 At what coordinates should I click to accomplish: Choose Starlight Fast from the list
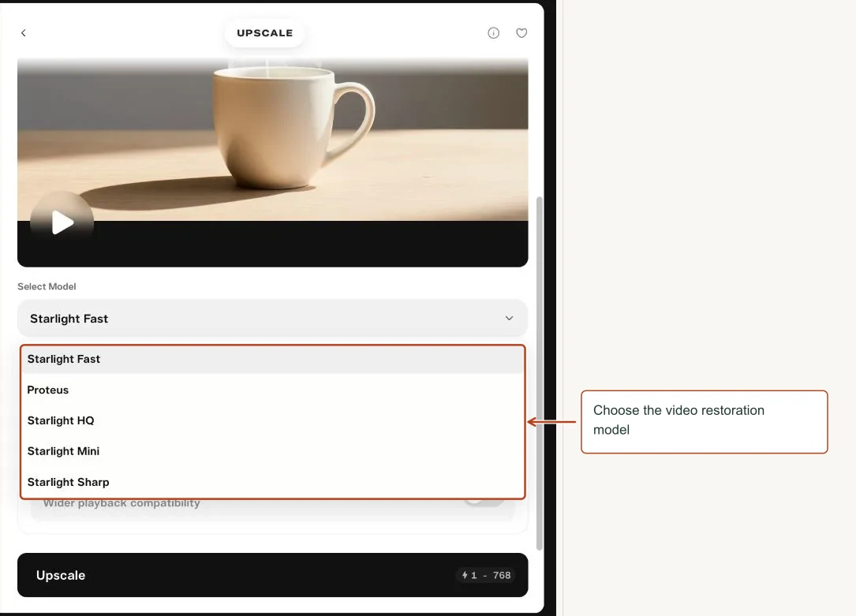point(272,359)
